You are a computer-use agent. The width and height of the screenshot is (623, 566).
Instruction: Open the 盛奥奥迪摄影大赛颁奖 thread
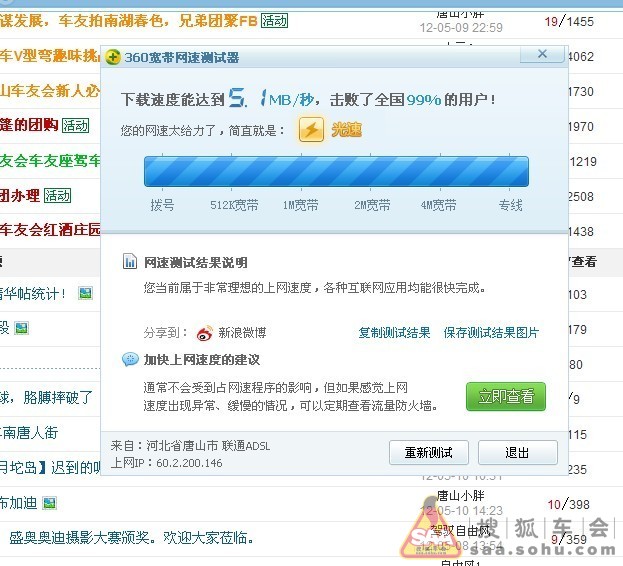[131, 538]
